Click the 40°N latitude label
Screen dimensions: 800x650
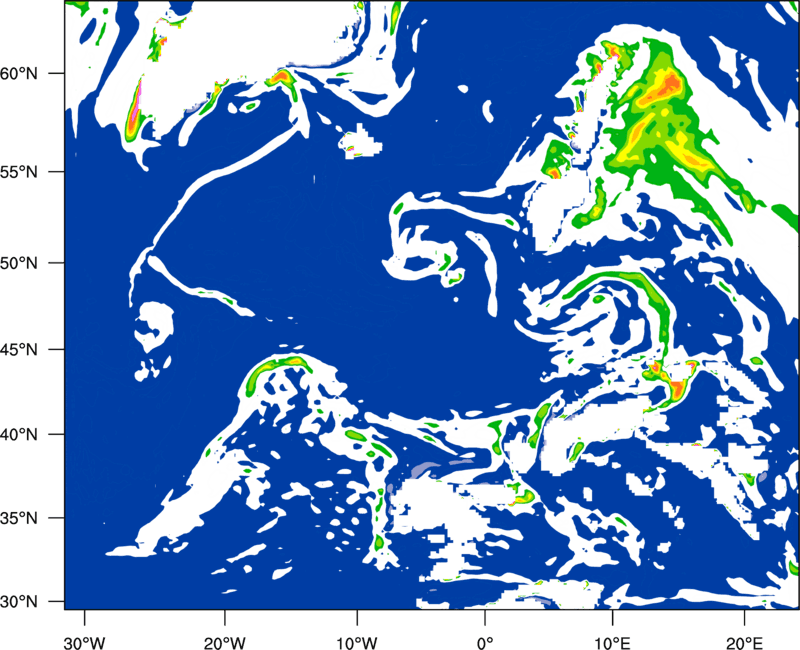point(19,435)
